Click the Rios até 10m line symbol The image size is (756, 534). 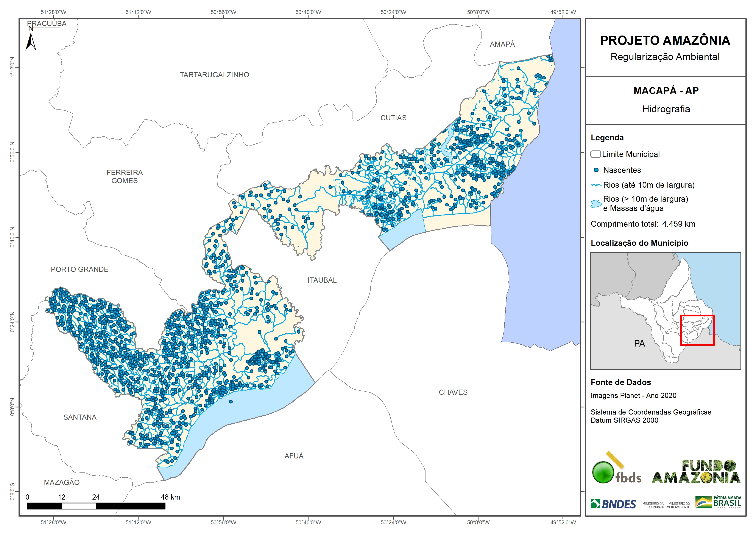(596, 185)
